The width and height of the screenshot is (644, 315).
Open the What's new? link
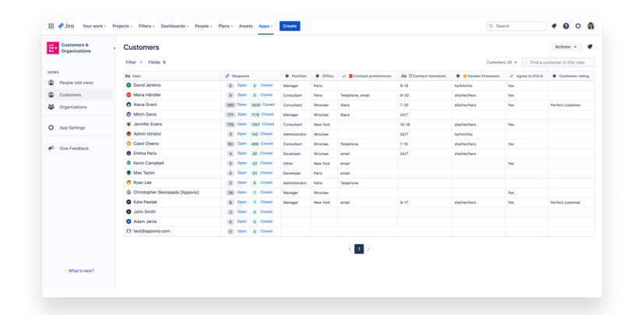79,271
